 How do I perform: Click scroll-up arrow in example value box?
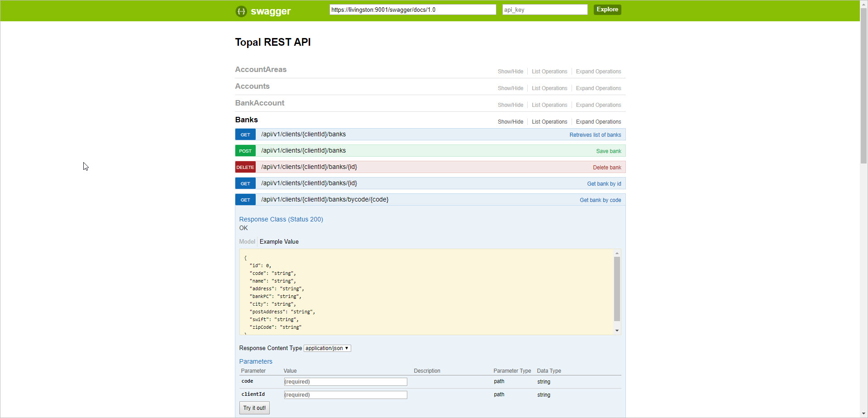(x=617, y=253)
